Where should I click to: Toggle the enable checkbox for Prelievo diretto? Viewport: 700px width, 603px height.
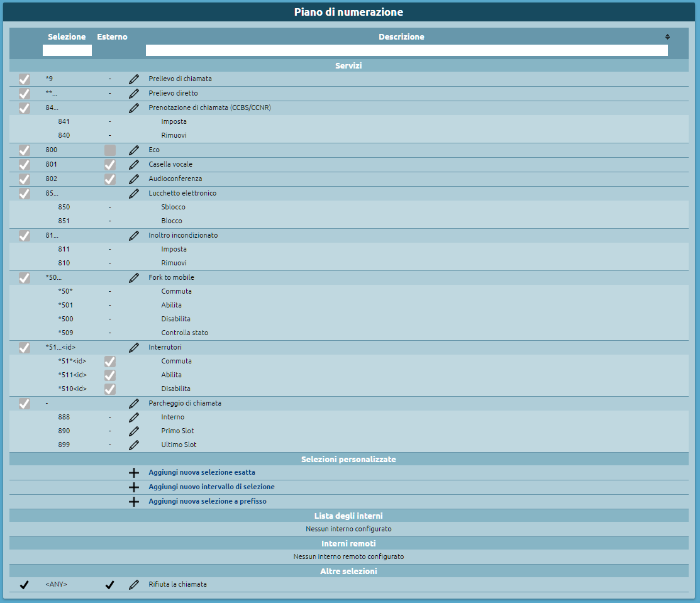(x=24, y=94)
